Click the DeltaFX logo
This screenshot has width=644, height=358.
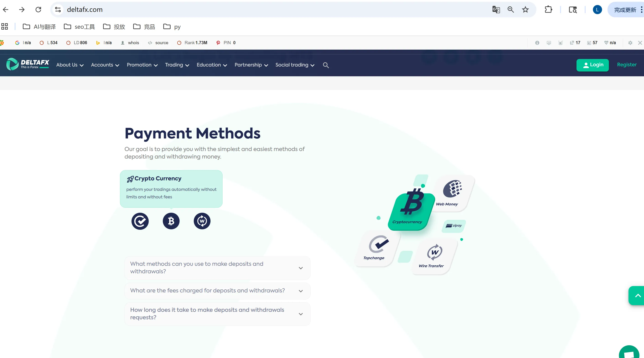pos(28,64)
